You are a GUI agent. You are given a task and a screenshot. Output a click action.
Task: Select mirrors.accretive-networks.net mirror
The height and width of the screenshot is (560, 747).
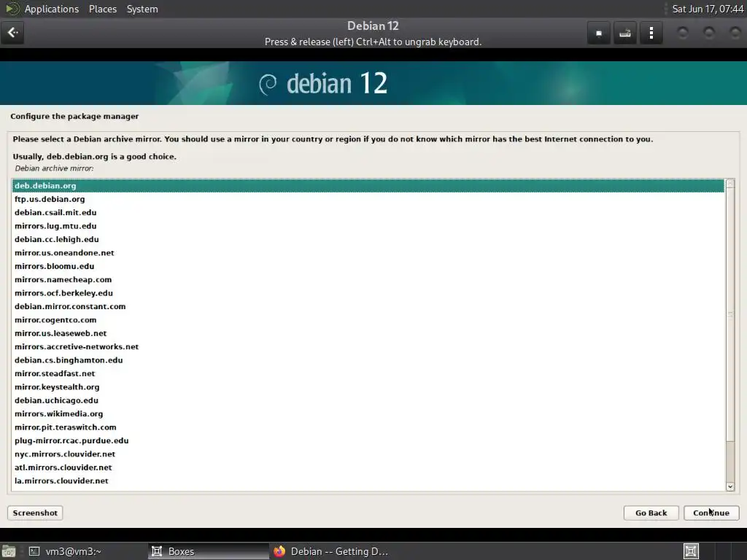pyautogui.click(x=368, y=346)
